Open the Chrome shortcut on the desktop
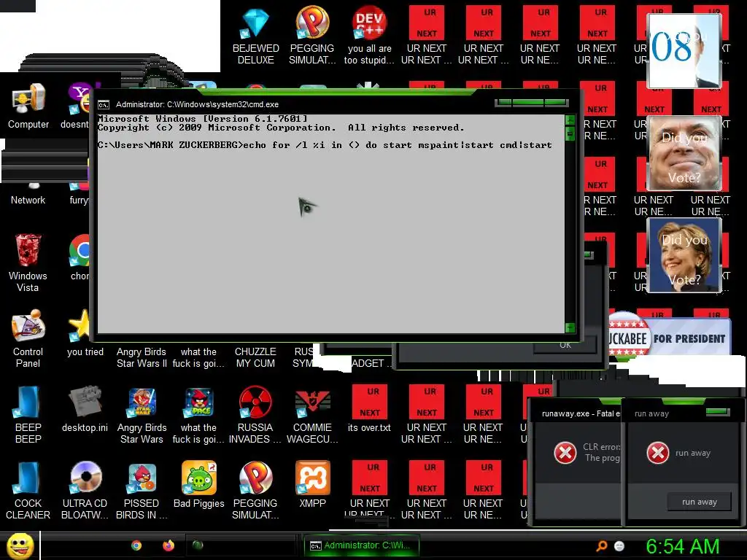 (80, 251)
